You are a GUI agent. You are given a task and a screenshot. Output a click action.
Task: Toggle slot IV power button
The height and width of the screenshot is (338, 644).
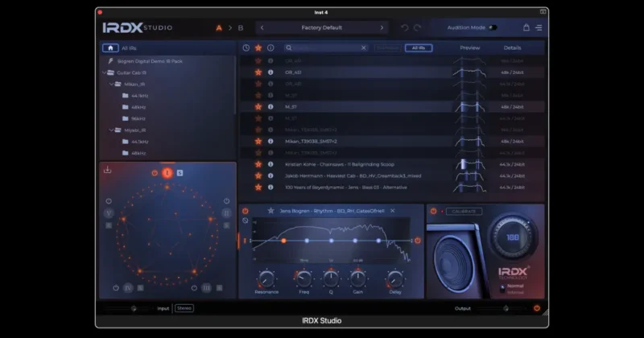[x=116, y=288]
